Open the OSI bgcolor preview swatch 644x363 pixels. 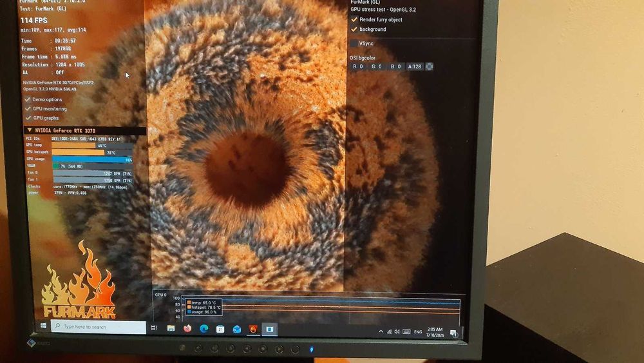[x=429, y=66]
